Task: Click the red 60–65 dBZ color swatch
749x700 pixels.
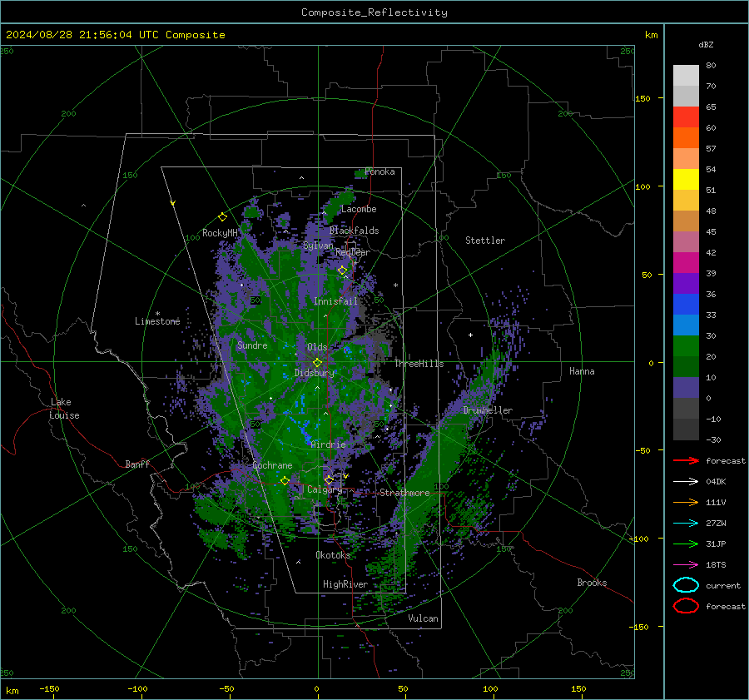Action: [686, 117]
